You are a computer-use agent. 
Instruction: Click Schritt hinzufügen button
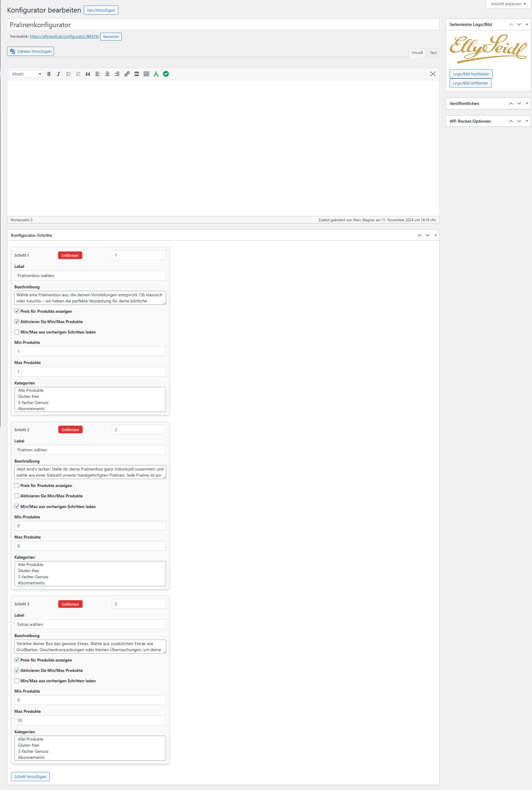pos(30,777)
